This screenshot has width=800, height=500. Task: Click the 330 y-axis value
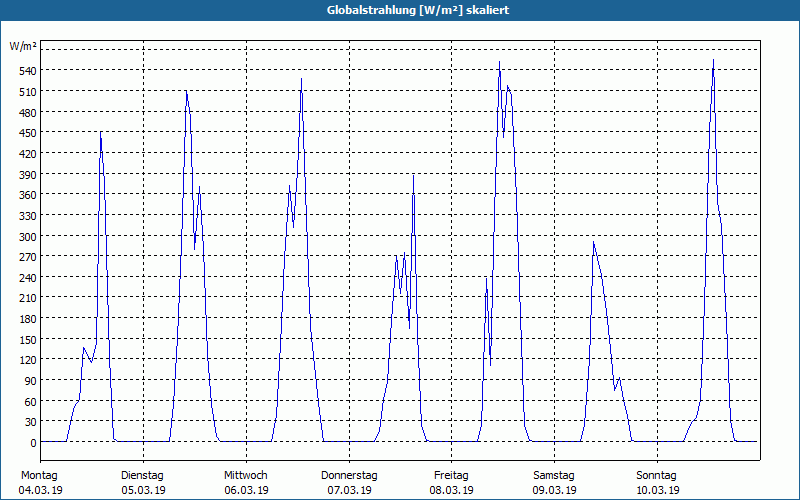click(27, 216)
